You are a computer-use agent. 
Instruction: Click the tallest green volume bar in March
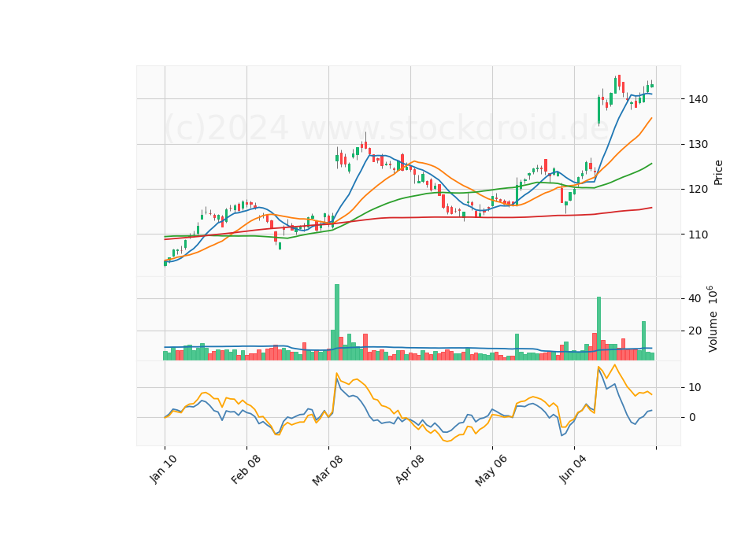tap(337, 323)
